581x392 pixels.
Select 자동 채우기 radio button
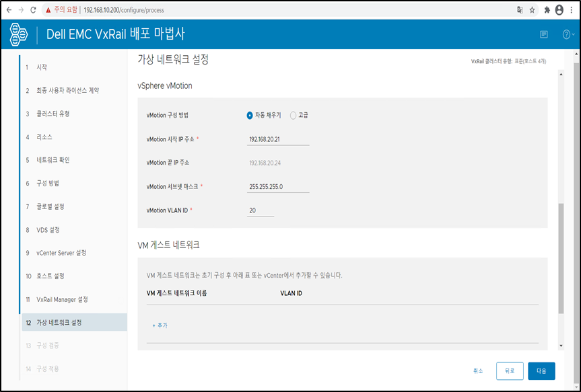click(250, 116)
